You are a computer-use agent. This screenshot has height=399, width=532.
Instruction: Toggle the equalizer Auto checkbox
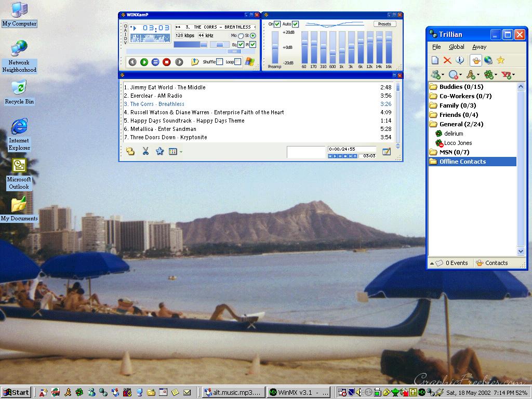point(295,24)
